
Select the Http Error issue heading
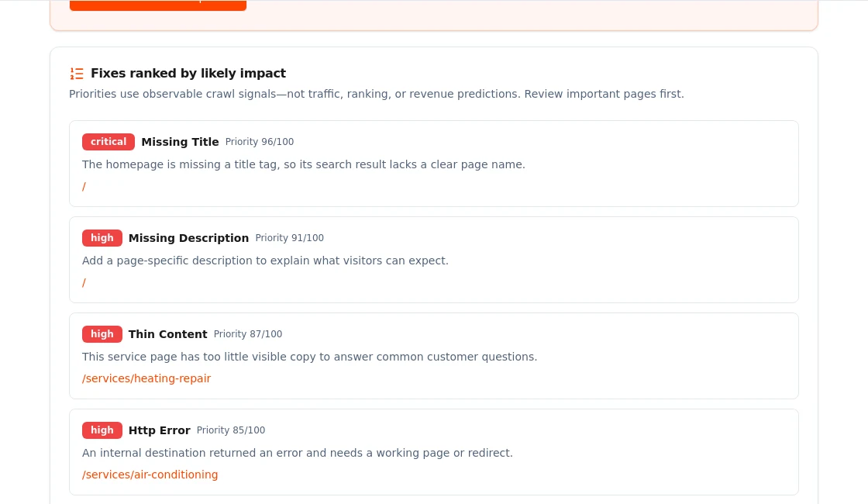[x=160, y=430]
